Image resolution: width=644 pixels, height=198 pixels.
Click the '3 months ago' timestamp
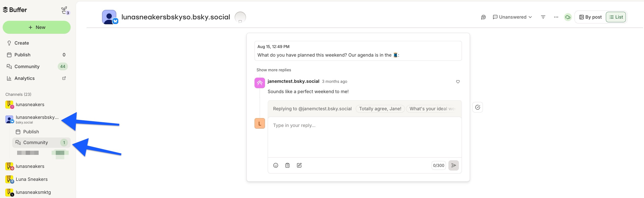[334, 81]
